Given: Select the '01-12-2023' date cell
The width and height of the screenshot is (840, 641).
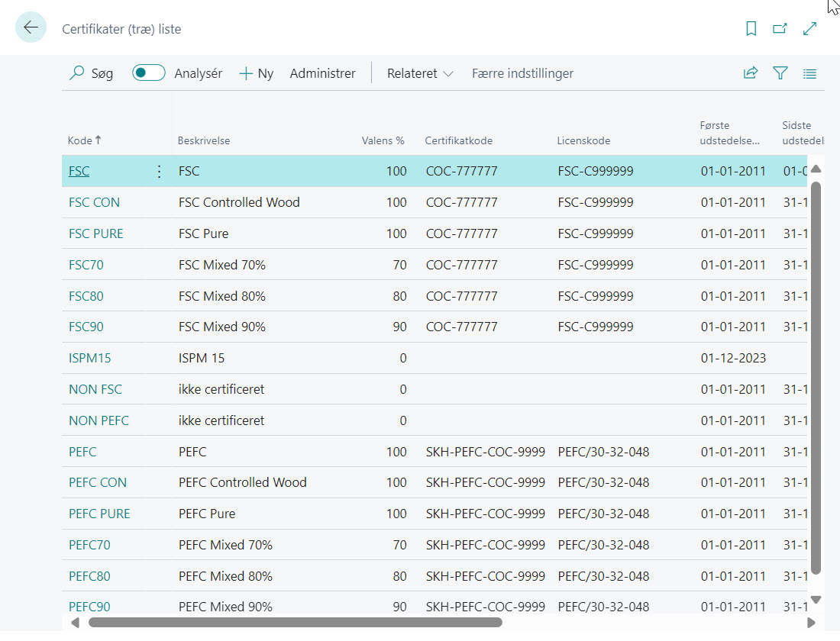Looking at the screenshot, I should click(733, 358).
